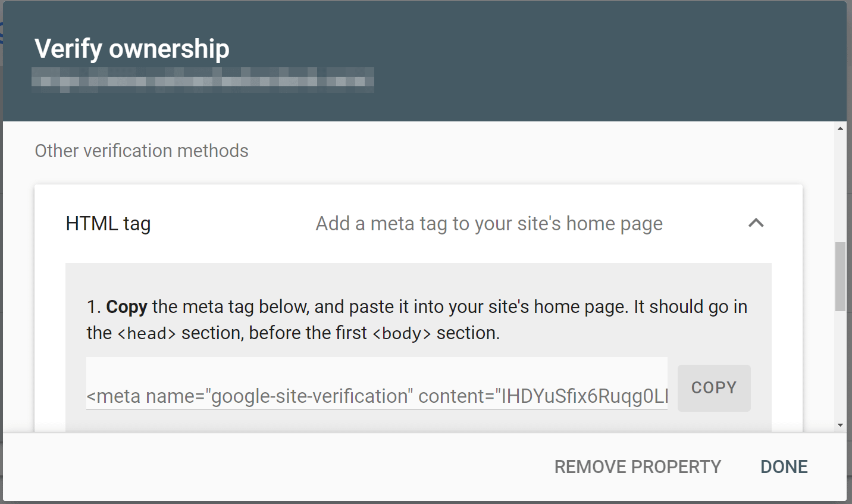The height and width of the screenshot is (504, 852).
Task: Click the scrollbar up arrow
Action: 841,127
